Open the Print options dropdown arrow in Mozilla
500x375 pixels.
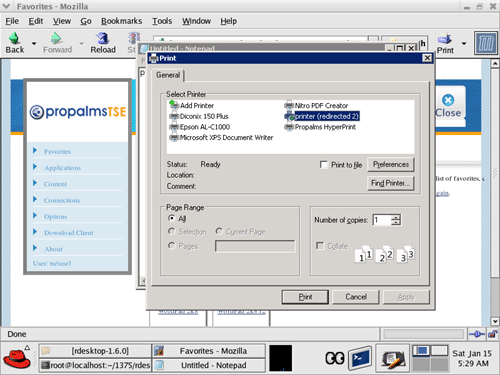[x=464, y=43]
